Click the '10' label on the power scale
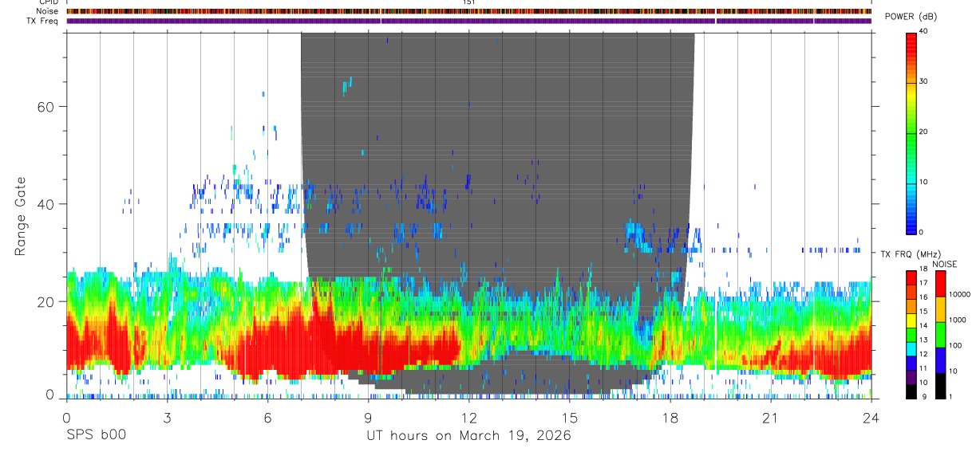The image size is (980, 452). coord(924,182)
